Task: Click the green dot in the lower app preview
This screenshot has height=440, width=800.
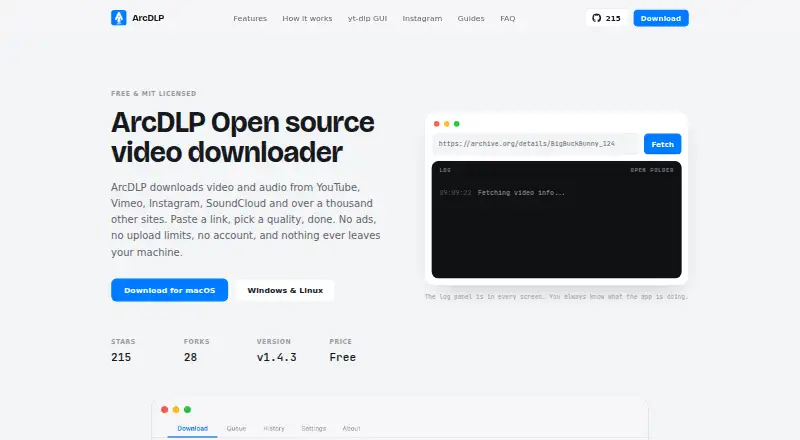Action: coord(187,409)
